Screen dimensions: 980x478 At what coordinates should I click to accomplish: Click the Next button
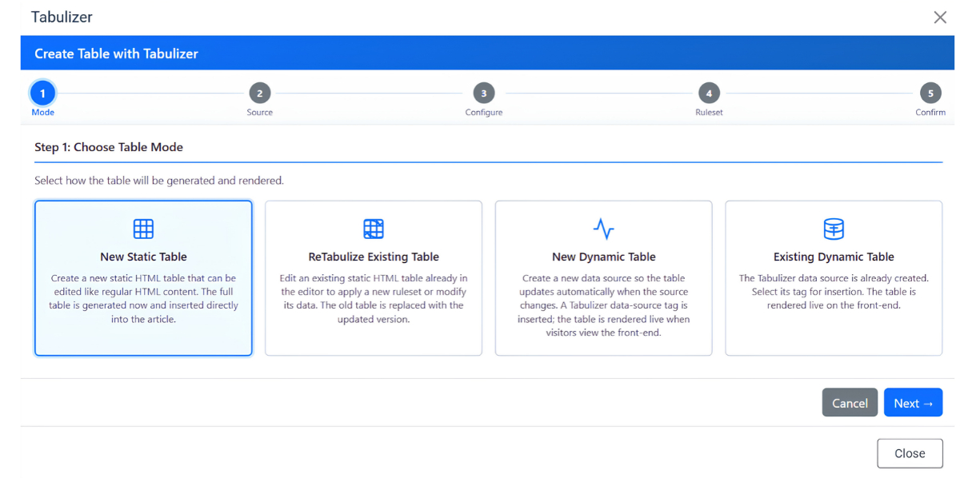tap(913, 403)
